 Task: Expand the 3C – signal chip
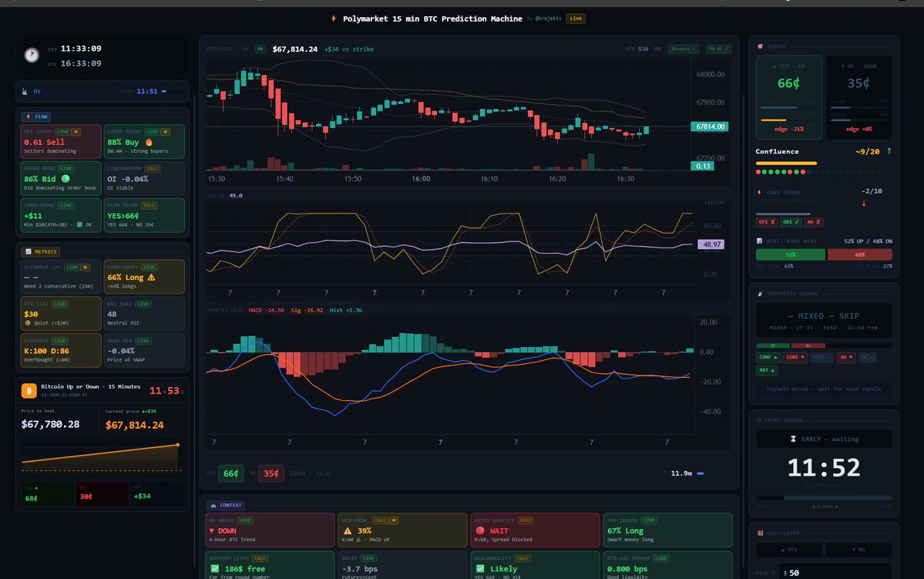click(868, 357)
